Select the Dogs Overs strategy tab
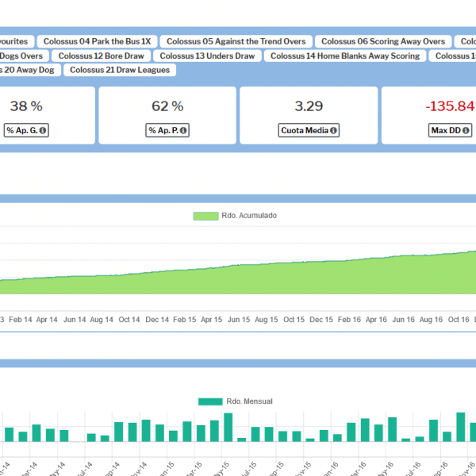This screenshot has height=476, width=476. coord(23,56)
